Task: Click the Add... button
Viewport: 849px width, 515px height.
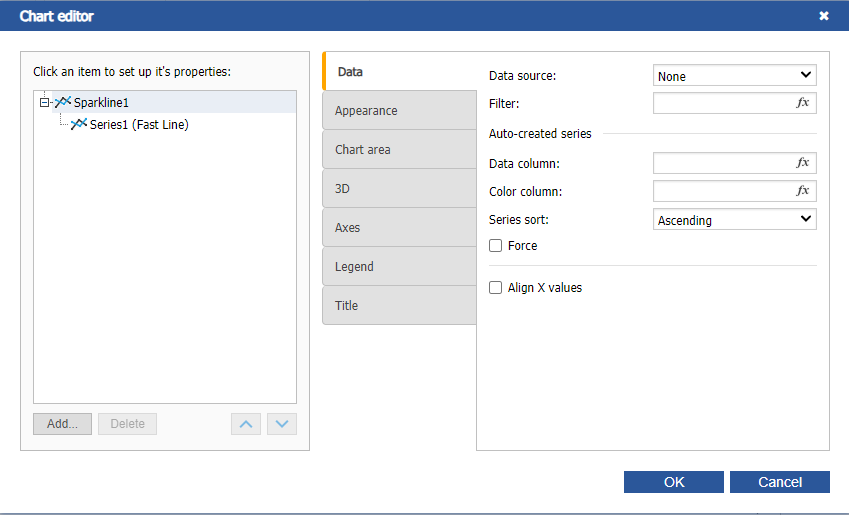Action: point(62,424)
